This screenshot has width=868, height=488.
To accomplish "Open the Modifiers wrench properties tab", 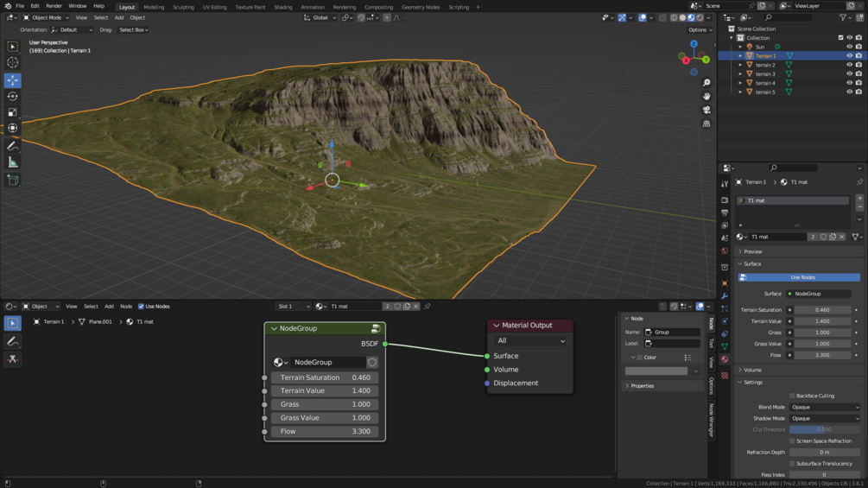I will tap(725, 296).
